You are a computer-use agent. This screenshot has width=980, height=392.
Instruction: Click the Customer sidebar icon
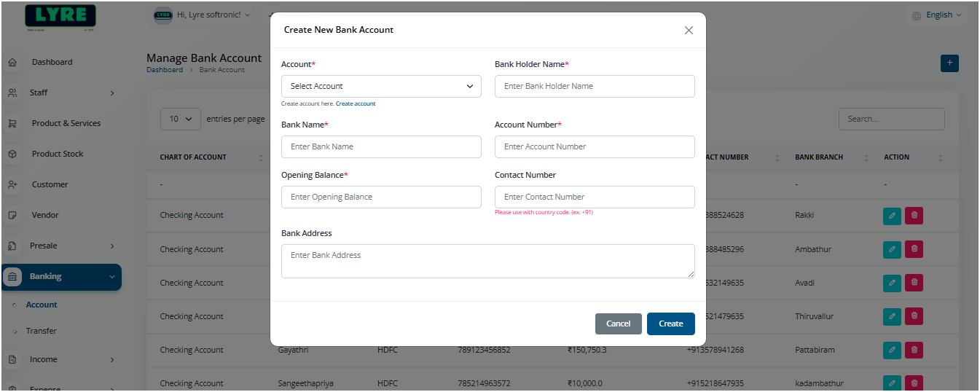(12, 185)
